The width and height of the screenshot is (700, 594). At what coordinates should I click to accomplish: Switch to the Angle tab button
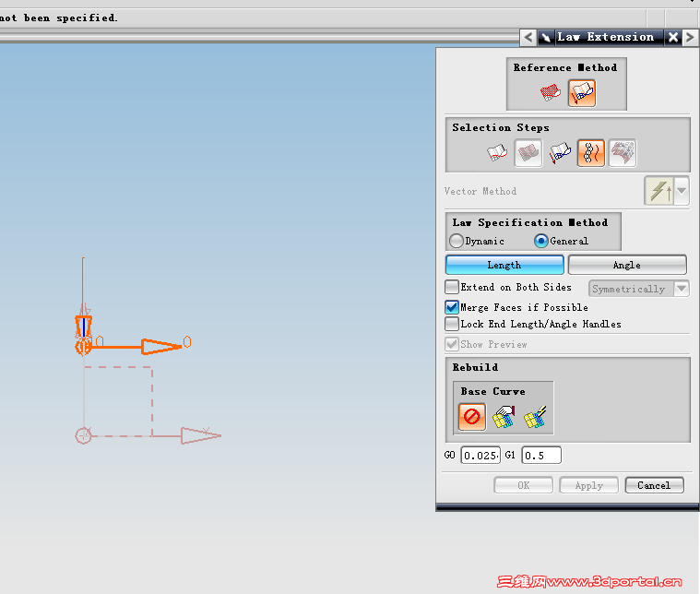pyautogui.click(x=627, y=265)
